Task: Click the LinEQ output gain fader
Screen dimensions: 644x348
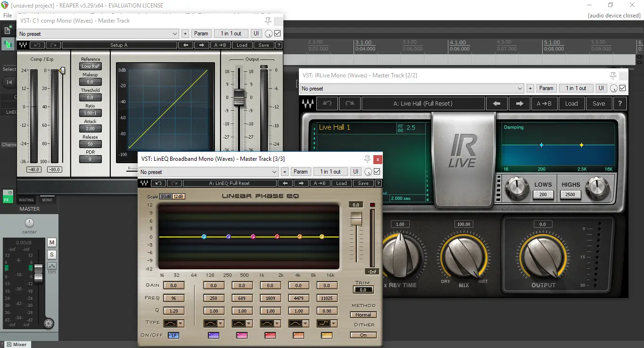Action: click(356, 218)
